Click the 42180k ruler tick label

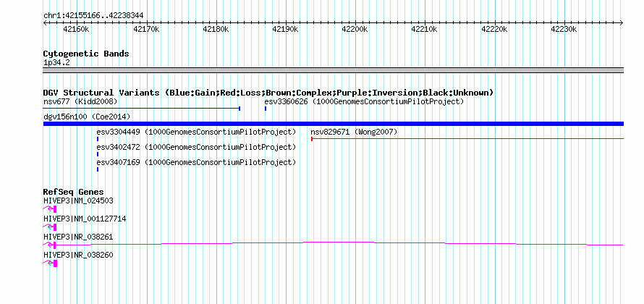[x=216, y=29]
